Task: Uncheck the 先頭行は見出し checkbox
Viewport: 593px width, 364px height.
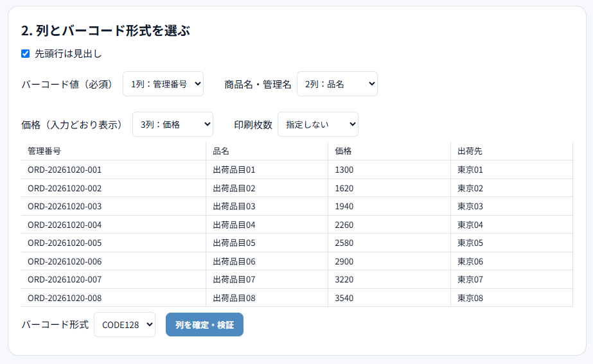Action: tap(25, 54)
